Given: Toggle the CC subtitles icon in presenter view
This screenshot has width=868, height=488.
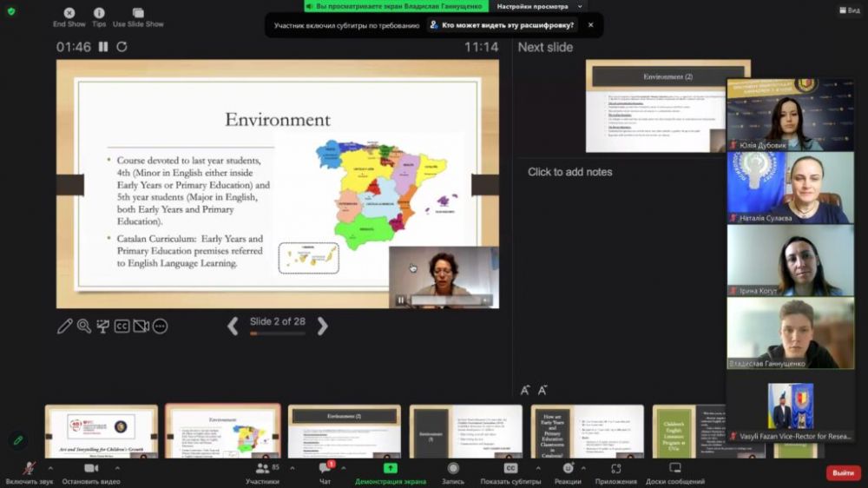Looking at the screenshot, I should point(122,326).
